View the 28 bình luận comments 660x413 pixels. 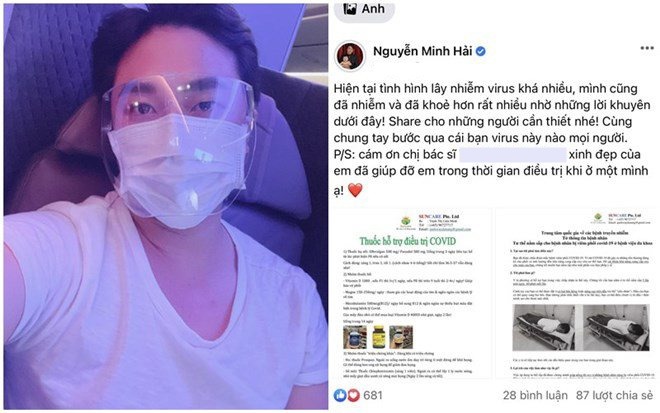click(535, 395)
